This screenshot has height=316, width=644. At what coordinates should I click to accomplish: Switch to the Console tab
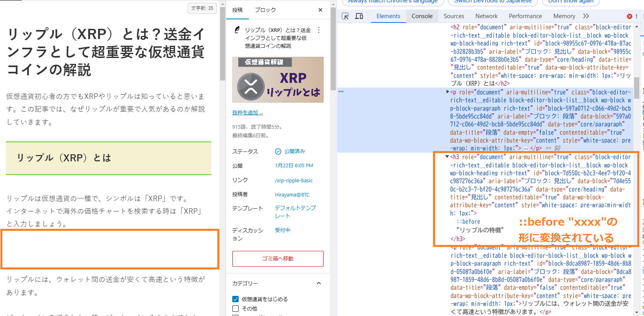(x=422, y=16)
